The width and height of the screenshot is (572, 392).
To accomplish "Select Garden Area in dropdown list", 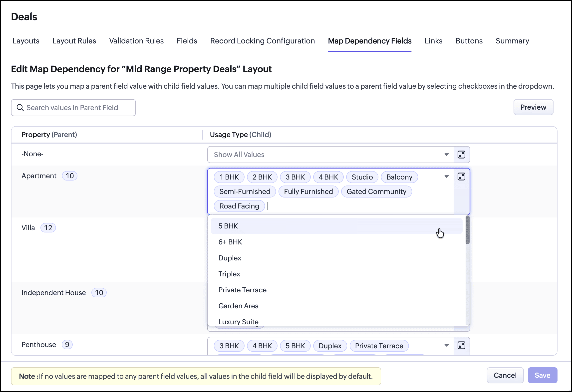I will coord(238,306).
